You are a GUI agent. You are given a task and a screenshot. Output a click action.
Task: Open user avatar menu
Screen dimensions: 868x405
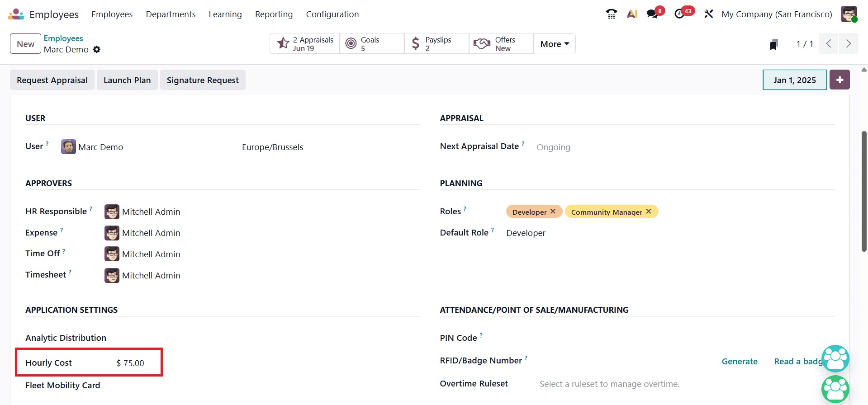pyautogui.click(x=849, y=14)
